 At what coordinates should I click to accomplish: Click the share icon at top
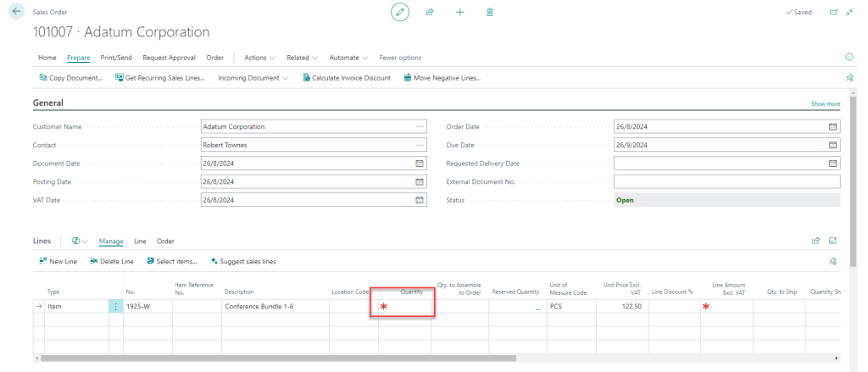430,12
